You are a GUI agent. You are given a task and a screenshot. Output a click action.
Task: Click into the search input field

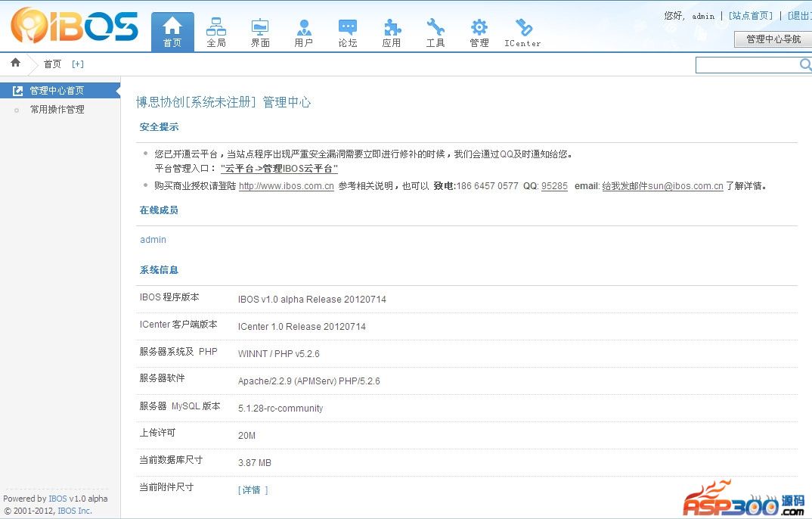coord(746,65)
